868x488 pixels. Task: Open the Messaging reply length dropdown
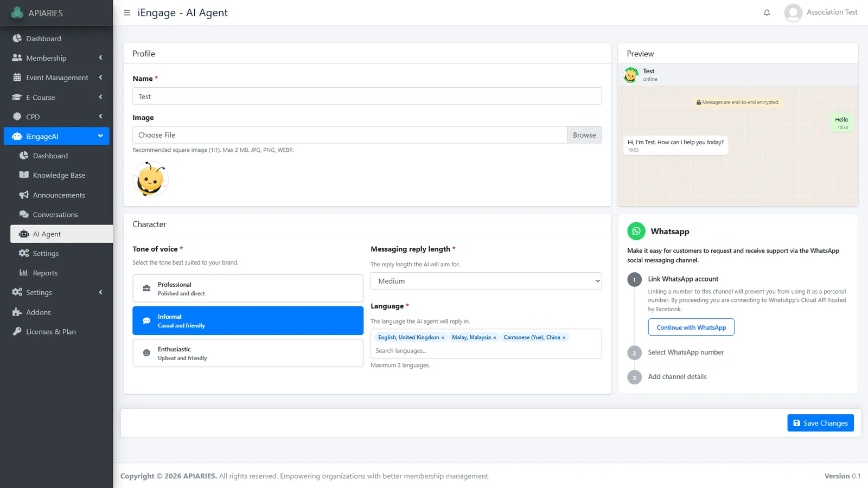coord(486,281)
